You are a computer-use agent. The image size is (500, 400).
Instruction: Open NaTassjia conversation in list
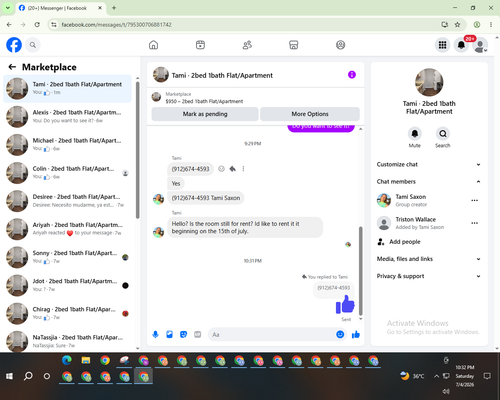(67, 341)
